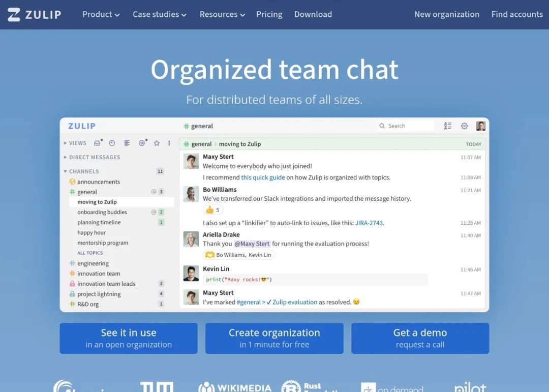Image resolution: width=549 pixels, height=392 pixels.
Task: Click the @Maxy Stert mention
Action: (252, 244)
